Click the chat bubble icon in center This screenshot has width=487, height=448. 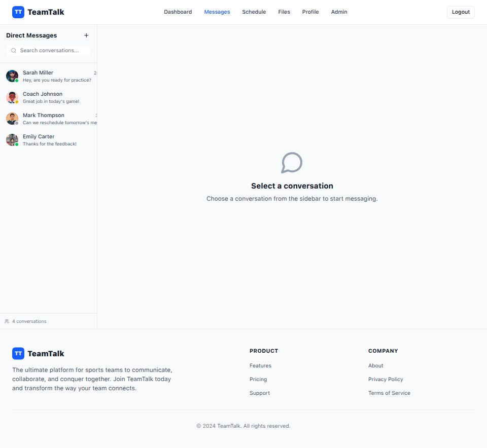pyautogui.click(x=292, y=163)
